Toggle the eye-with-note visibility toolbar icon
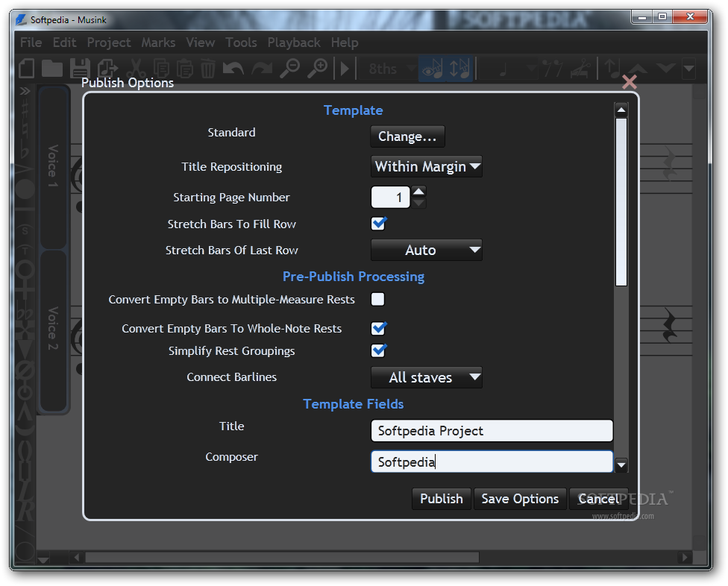Viewport: 728px width, 586px height. coord(433,69)
